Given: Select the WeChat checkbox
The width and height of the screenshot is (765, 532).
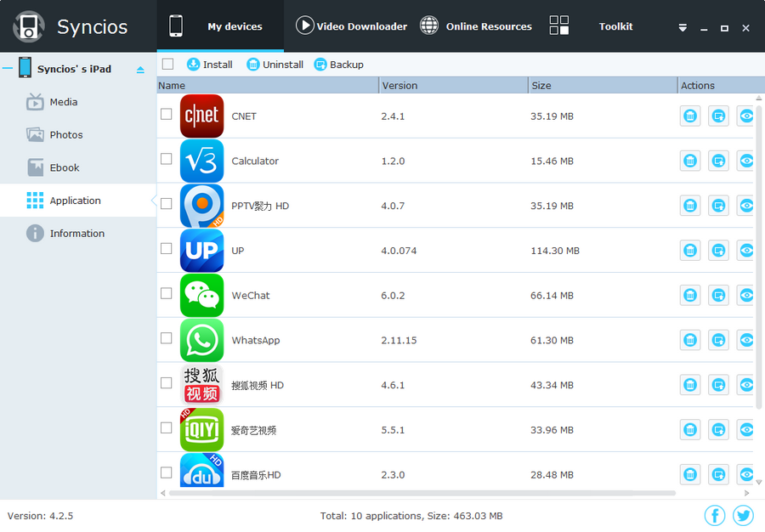Looking at the screenshot, I should click(x=167, y=293).
